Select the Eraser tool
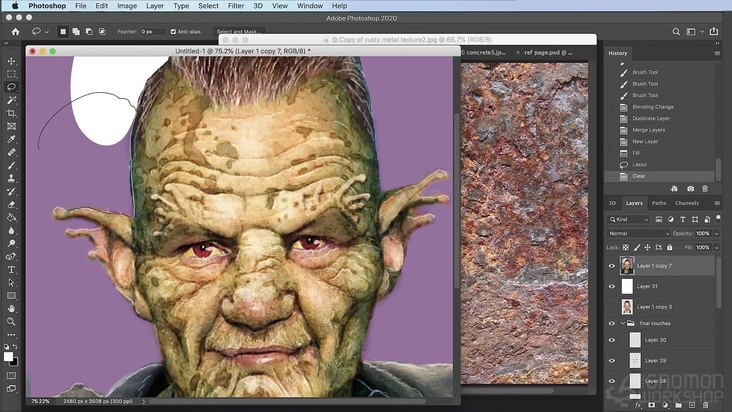The image size is (732, 412). tap(11, 204)
